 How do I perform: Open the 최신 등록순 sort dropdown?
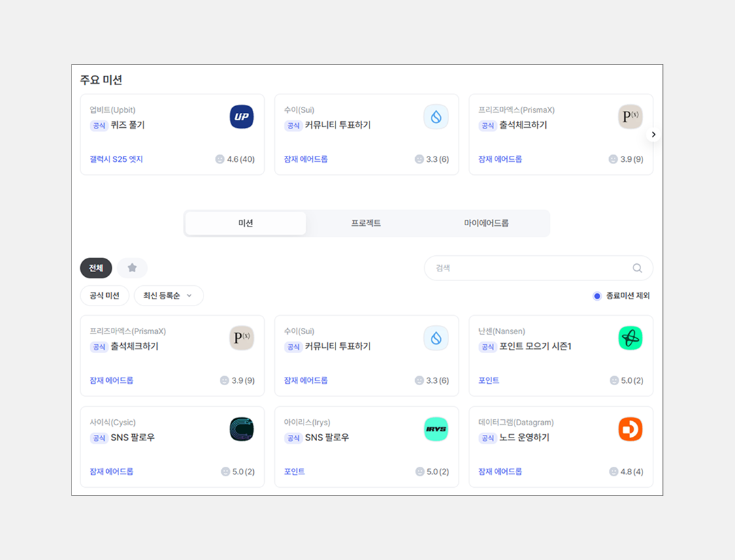pos(168,296)
